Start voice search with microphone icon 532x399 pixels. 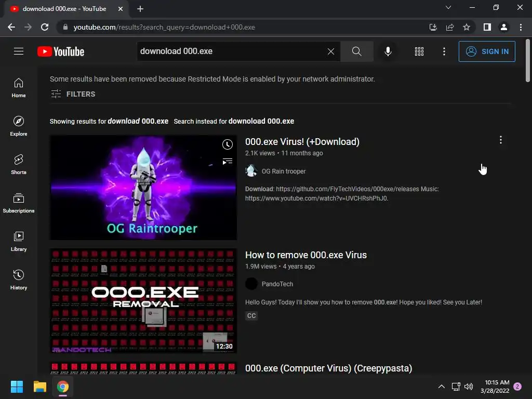[388, 51]
